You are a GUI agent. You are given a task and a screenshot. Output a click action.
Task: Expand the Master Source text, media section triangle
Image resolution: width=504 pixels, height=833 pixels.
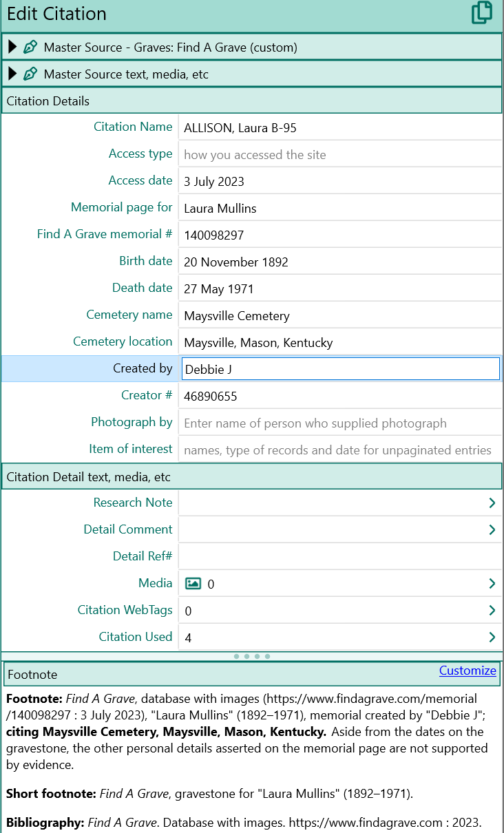[12, 74]
